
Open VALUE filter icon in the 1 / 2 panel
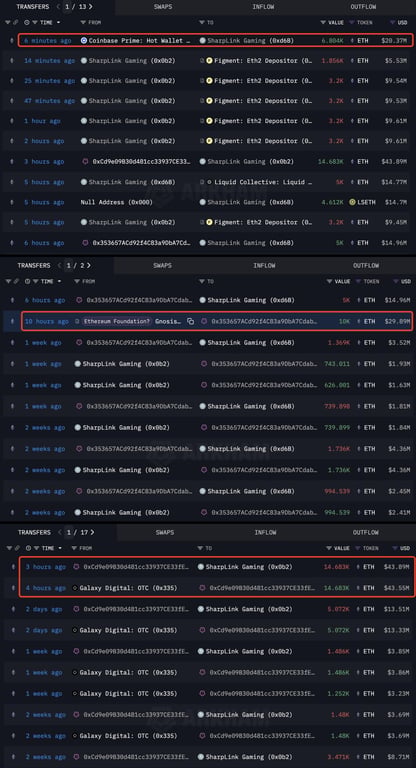[329, 281]
